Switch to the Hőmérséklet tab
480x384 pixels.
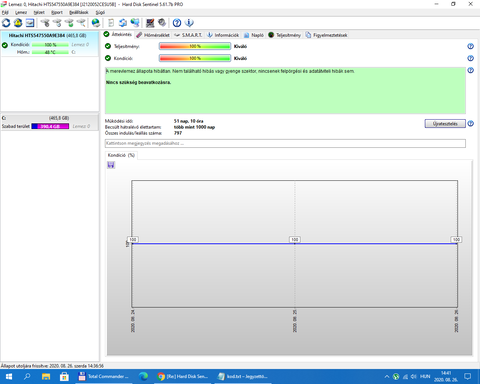click(153, 35)
